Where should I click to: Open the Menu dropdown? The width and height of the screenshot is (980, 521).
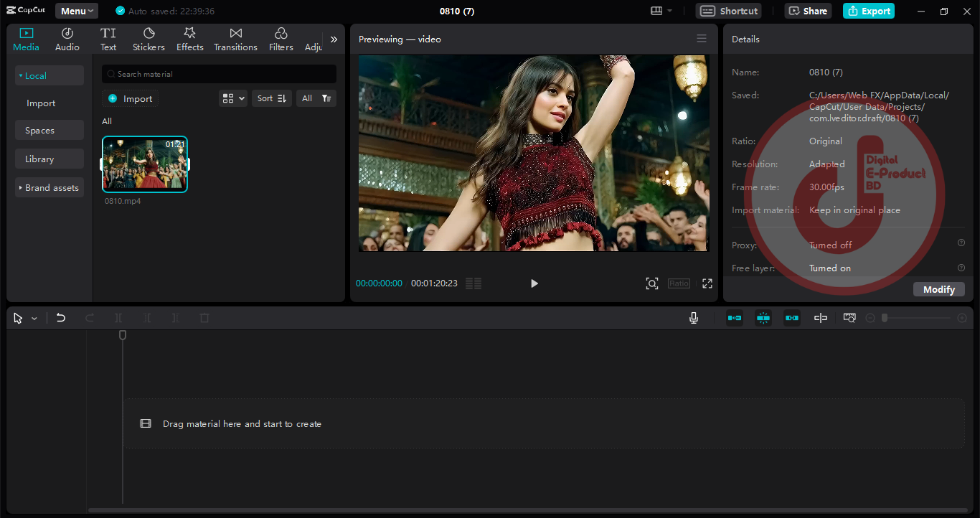click(x=77, y=11)
